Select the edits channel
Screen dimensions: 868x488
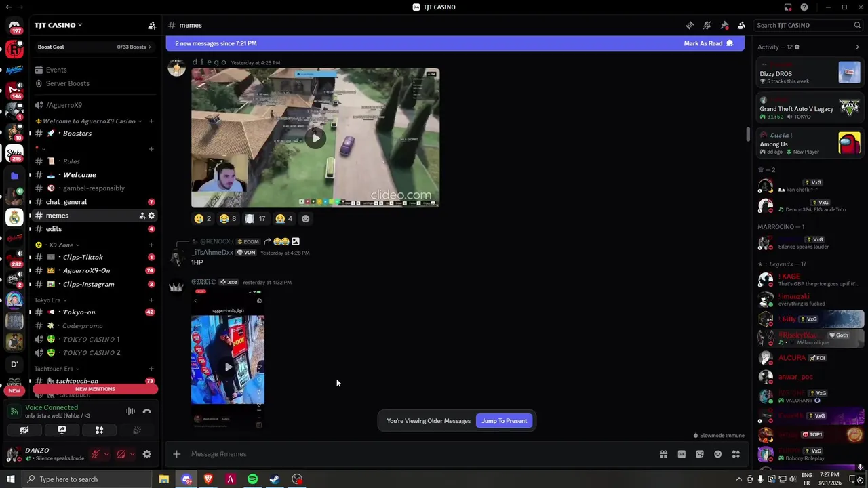pos(94,229)
